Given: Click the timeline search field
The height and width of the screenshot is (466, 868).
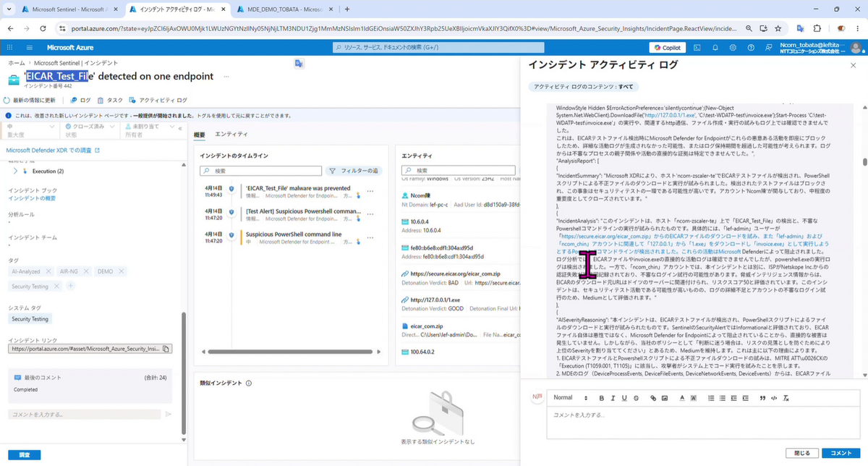Looking at the screenshot, I should [261, 171].
